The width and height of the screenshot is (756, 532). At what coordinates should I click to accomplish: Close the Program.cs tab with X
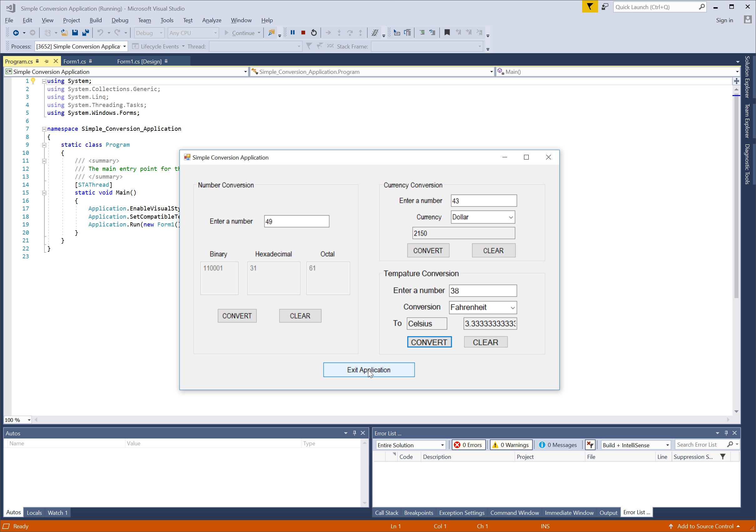click(x=56, y=61)
